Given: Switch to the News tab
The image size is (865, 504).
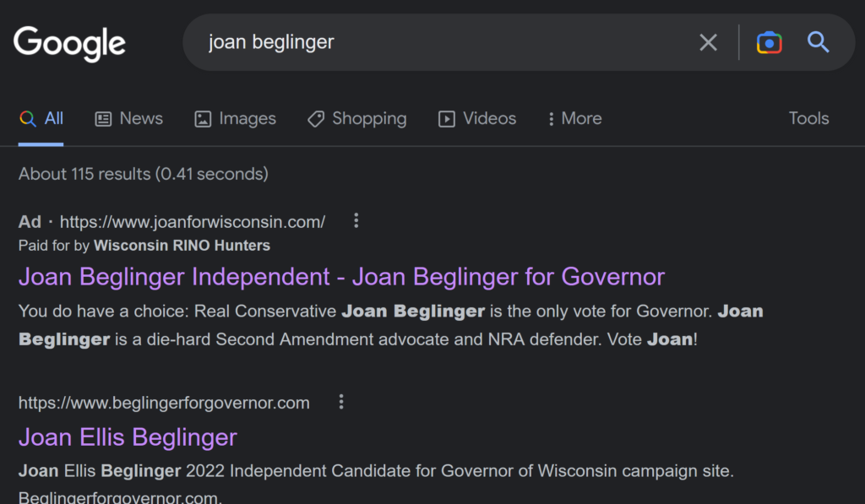Looking at the screenshot, I should 128,119.
